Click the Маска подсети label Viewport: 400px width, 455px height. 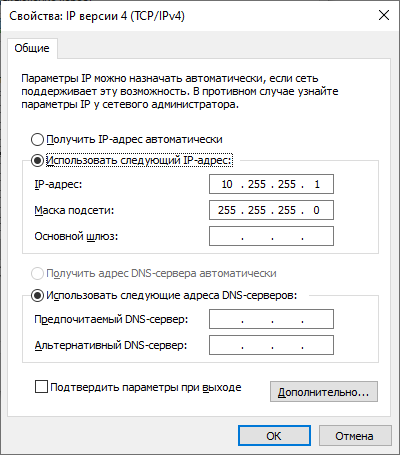click(74, 210)
